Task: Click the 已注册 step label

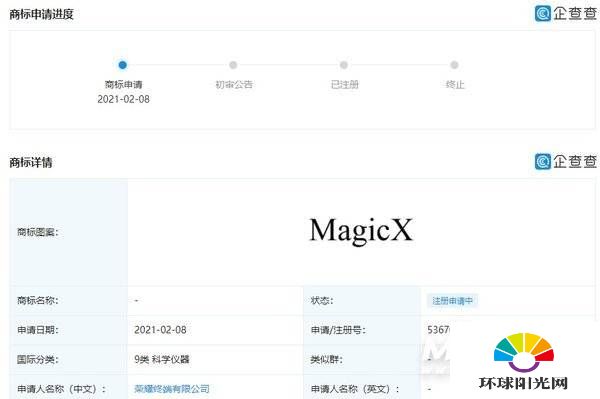Action: (344, 85)
